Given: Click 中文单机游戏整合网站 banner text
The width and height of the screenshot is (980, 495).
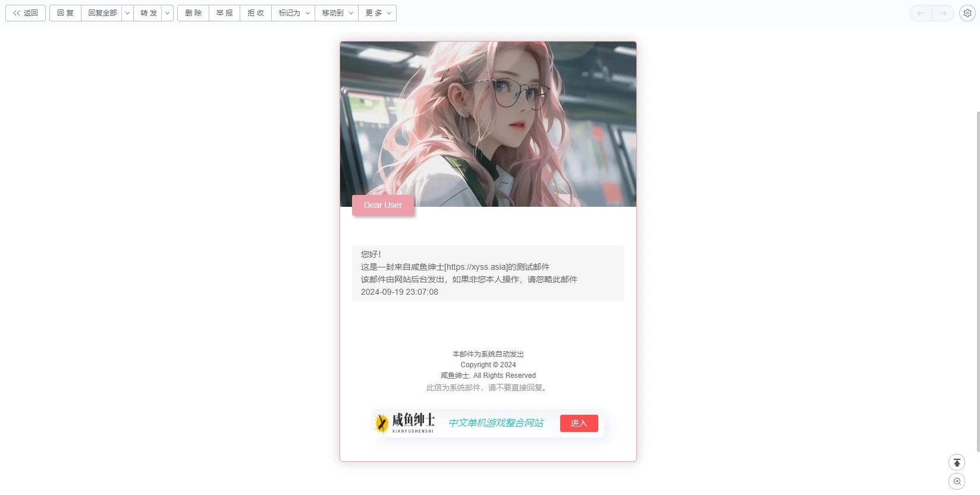Looking at the screenshot, I should pyautogui.click(x=496, y=423).
